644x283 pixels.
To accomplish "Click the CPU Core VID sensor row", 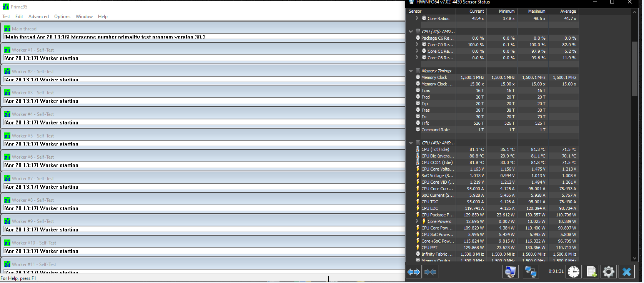I will coord(492,182).
